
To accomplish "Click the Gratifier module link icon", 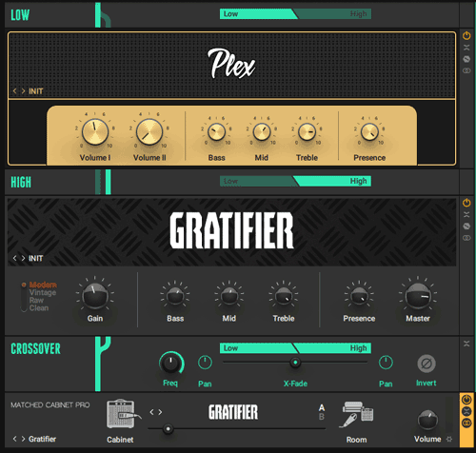I will coord(466,238).
